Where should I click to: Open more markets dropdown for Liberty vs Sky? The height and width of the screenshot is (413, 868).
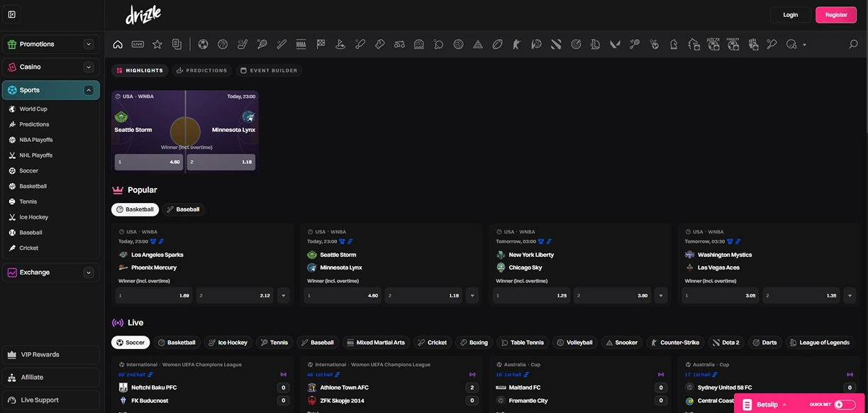coord(662,295)
